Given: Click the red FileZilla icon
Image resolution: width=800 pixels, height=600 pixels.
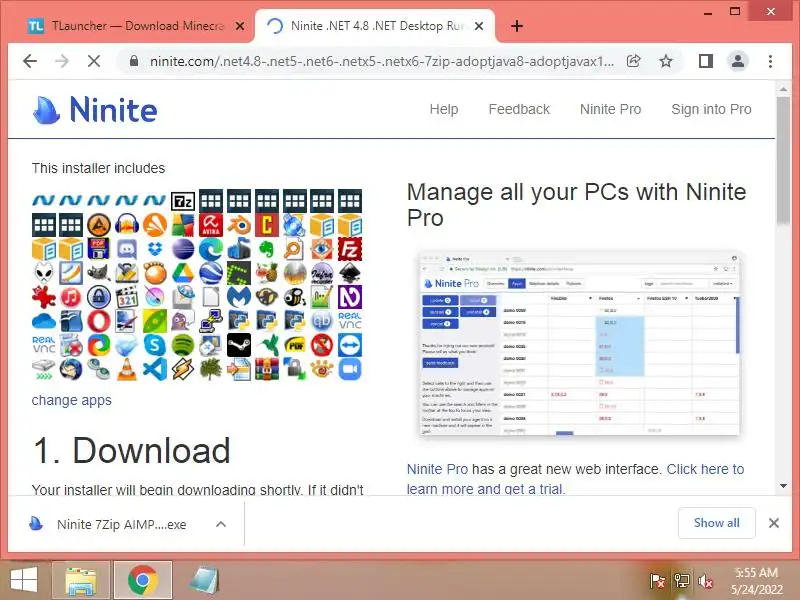Looking at the screenshot, I should click(x=350, y=249).
